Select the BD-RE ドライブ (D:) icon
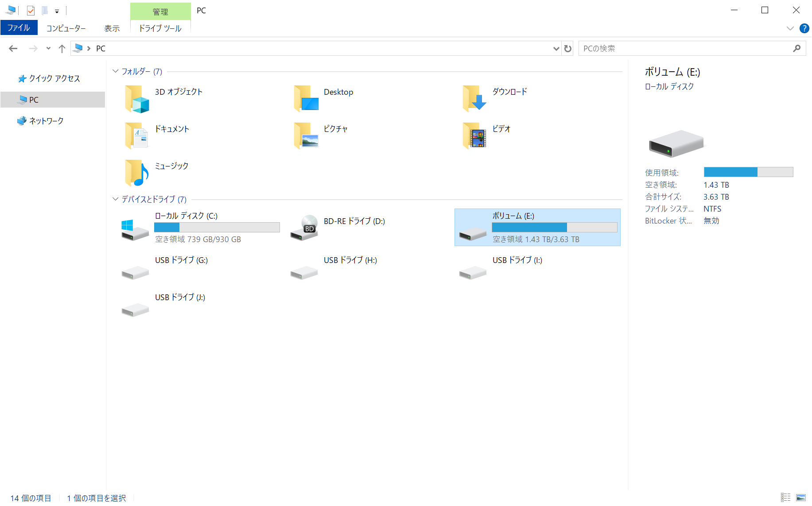This screenshot has height=506, width=812. coord(304,228)
